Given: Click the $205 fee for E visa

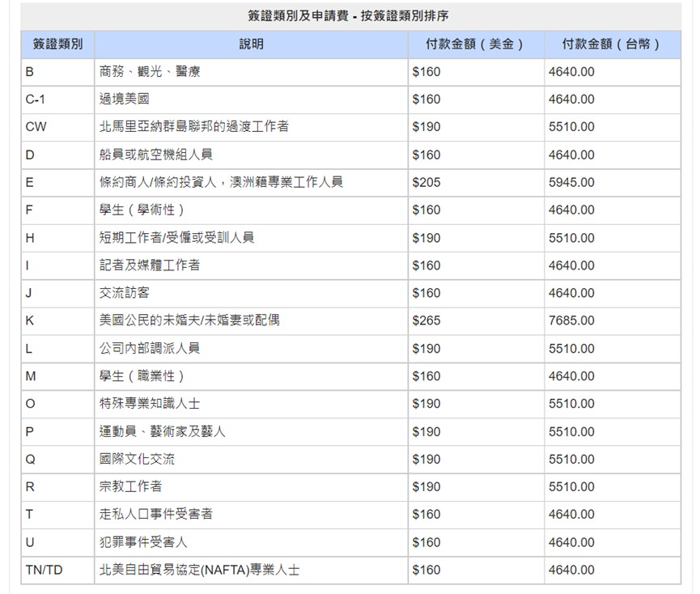Looking at the screenshot, I should [426, 182].
